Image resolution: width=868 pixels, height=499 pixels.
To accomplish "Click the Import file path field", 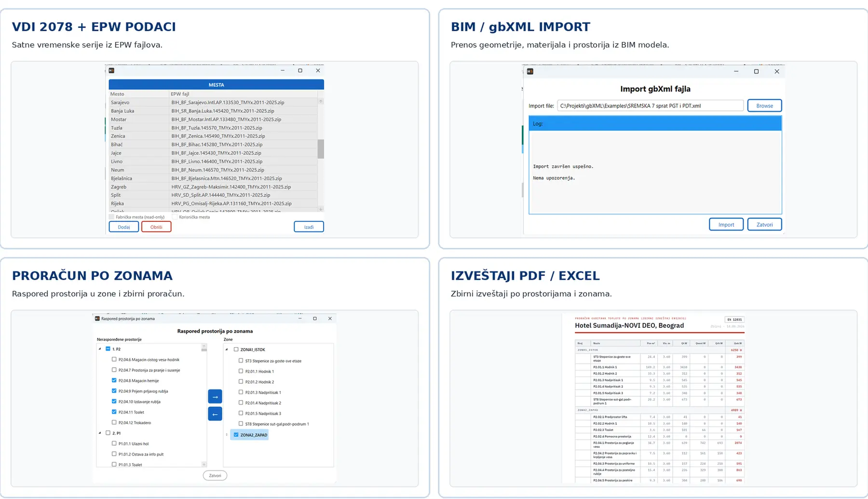I will point(651,106).
